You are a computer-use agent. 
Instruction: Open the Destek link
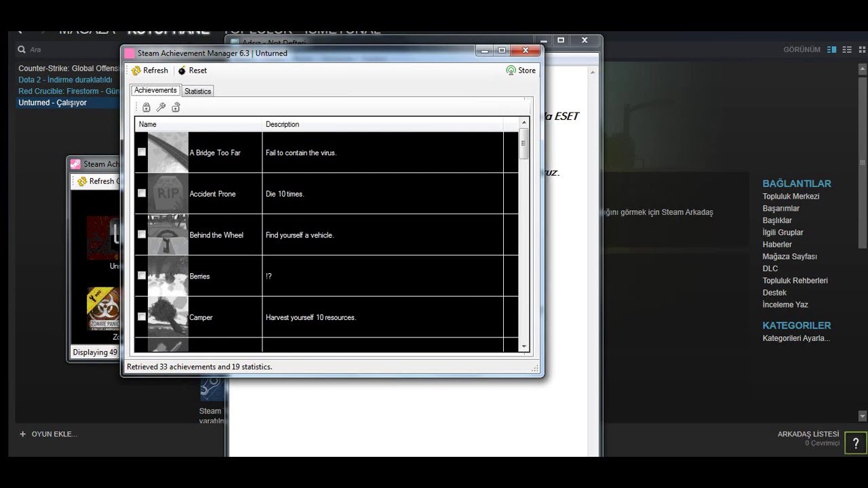[x=774, y=293]
